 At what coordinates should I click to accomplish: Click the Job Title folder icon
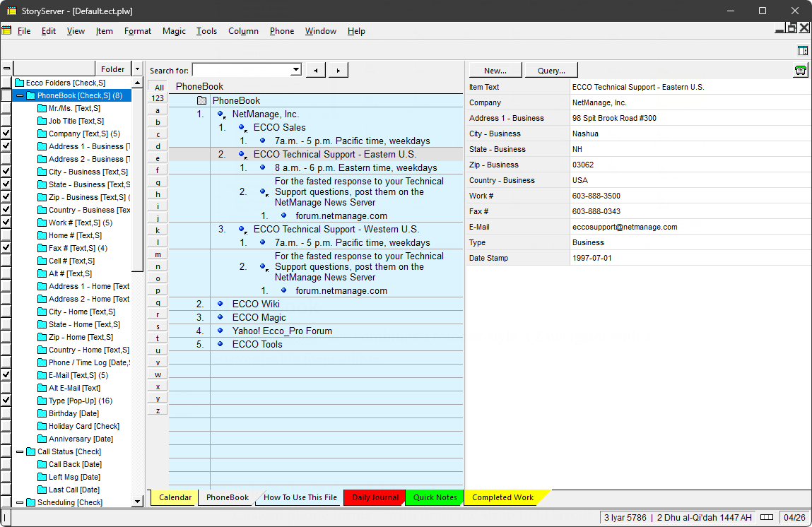click(42, 121)
